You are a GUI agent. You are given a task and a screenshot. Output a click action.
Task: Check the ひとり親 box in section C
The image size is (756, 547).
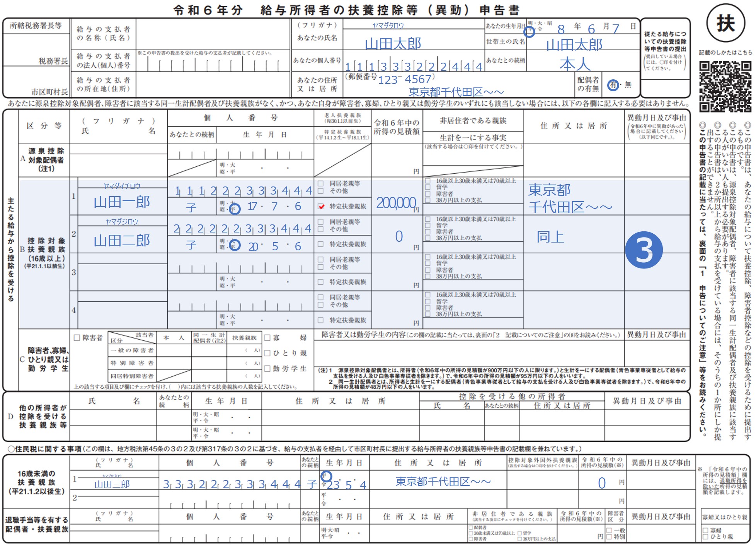(267, 353)
